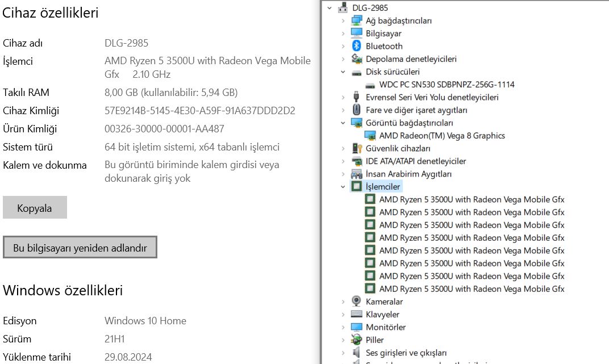Image resolution: width=609 pixels, height=364 pixels.
Task: Expand the IDE ATA/ATAPI denetleyiciler node
Action: 343,161
